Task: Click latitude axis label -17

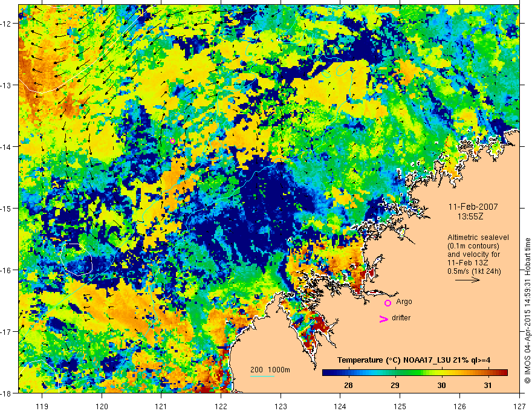Action: [6, 332]
